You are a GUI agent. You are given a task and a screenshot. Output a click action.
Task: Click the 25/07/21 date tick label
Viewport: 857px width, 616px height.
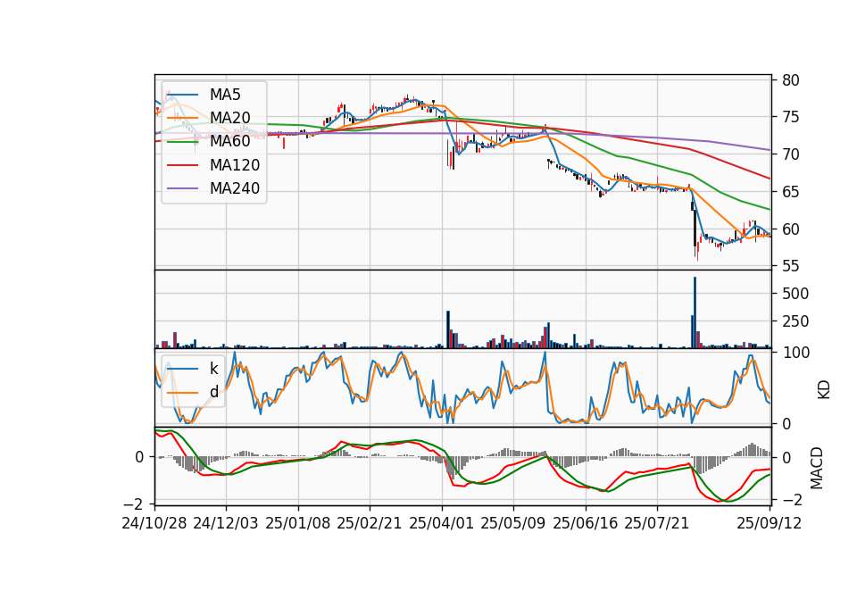pos(657,523)
